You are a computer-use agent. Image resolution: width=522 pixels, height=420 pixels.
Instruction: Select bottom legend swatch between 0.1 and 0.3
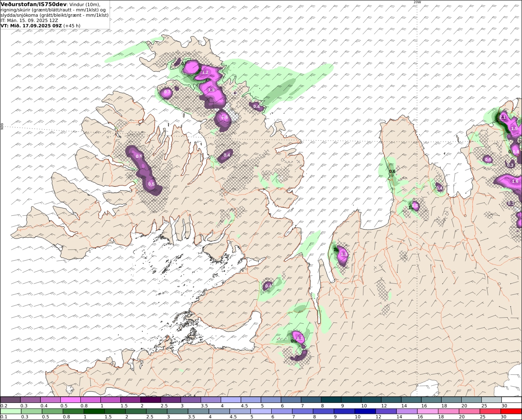11,411
